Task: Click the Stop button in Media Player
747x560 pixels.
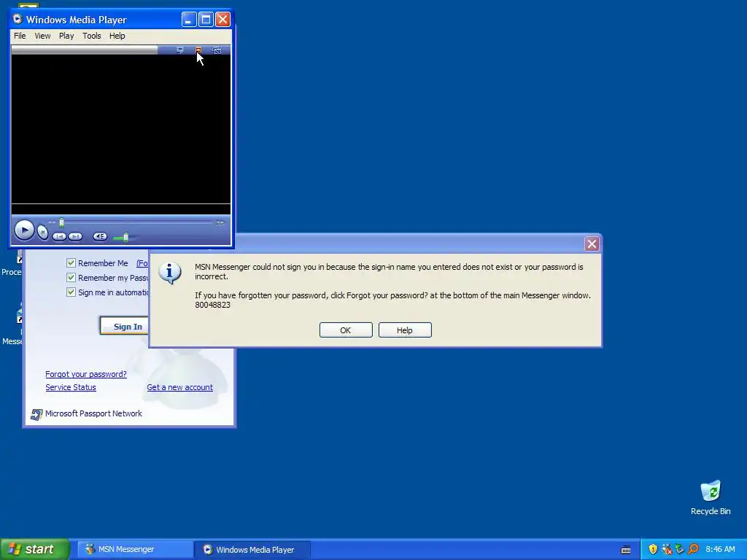Action: pyautogui.click(x=43, y=233)
